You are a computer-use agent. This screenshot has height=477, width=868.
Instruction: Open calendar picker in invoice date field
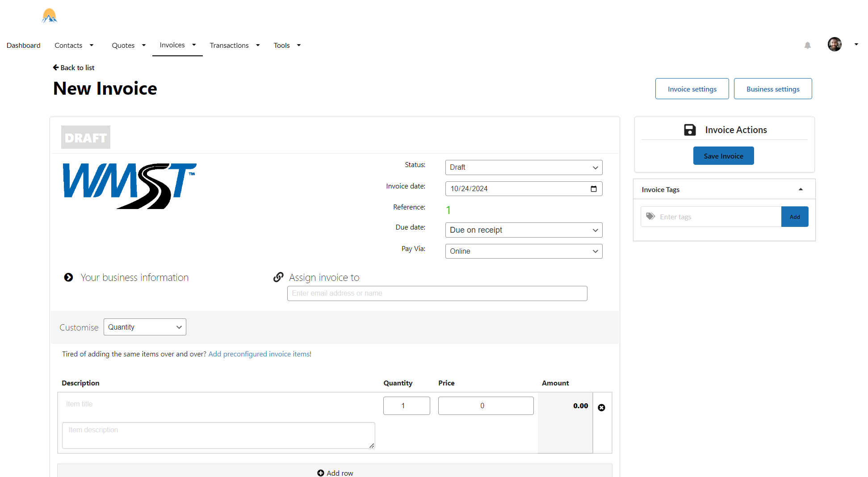click(x=593, y=188)
